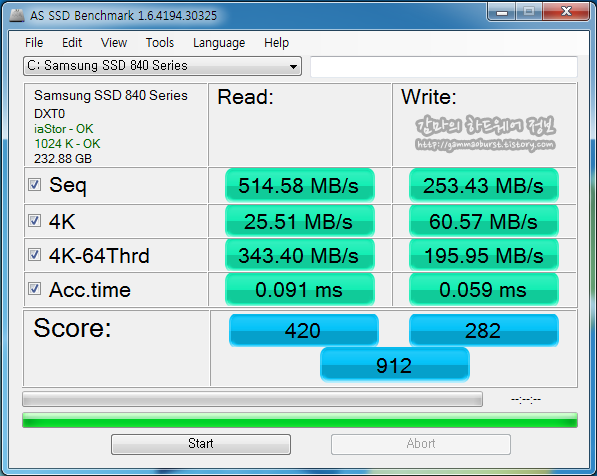
Task: Minimize the AS SSD Benchmark window
Action: tap(501, 12)
